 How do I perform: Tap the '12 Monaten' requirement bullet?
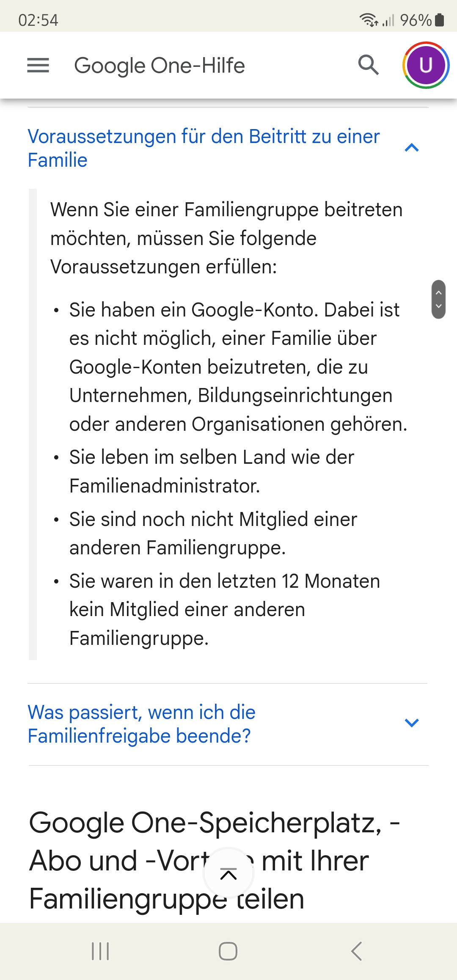224,610
